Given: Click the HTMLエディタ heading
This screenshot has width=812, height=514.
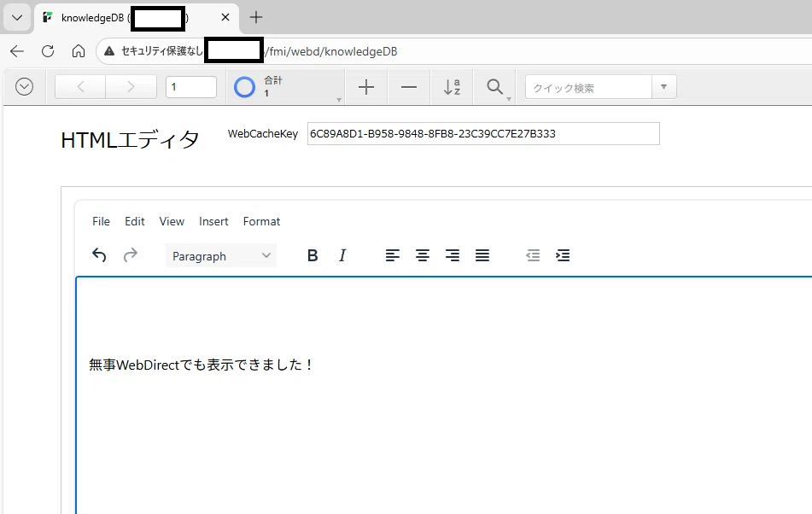Looking at the screenshot, I should [x=130, y=140].
